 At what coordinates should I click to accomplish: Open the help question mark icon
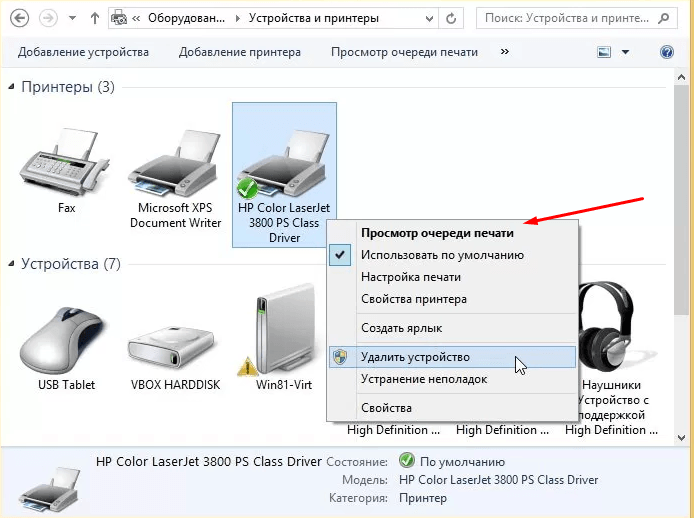[667, 52]
